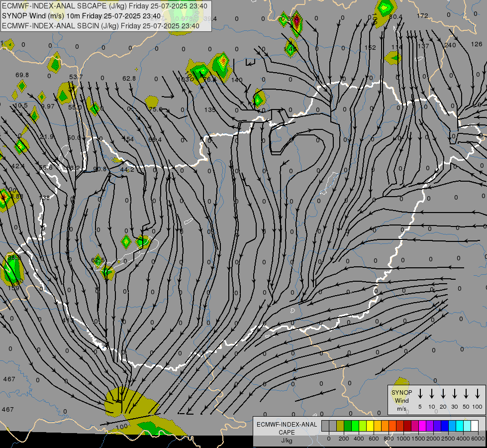Select the dark green CAPE legend swatch
The width and height of the screenshot is (487, 448).
[348, 426]
